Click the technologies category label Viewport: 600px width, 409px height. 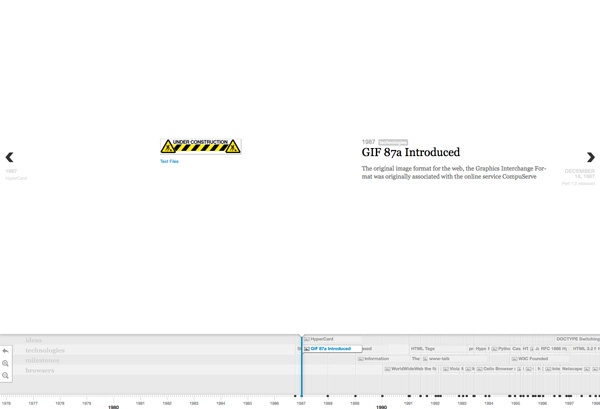click(45, 350)
